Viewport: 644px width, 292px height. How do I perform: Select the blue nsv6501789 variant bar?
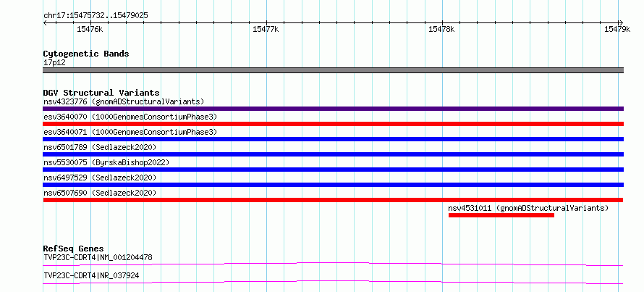pos(333,154)
